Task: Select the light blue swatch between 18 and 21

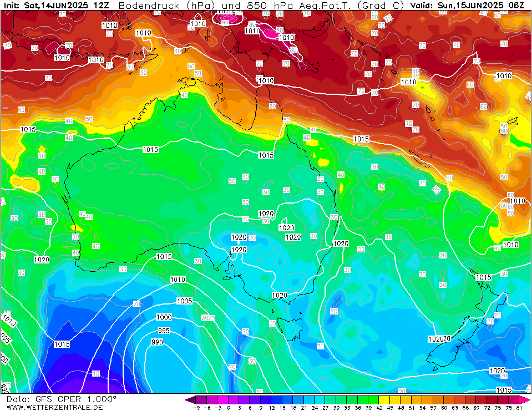Action: click(x=298, y=399)
